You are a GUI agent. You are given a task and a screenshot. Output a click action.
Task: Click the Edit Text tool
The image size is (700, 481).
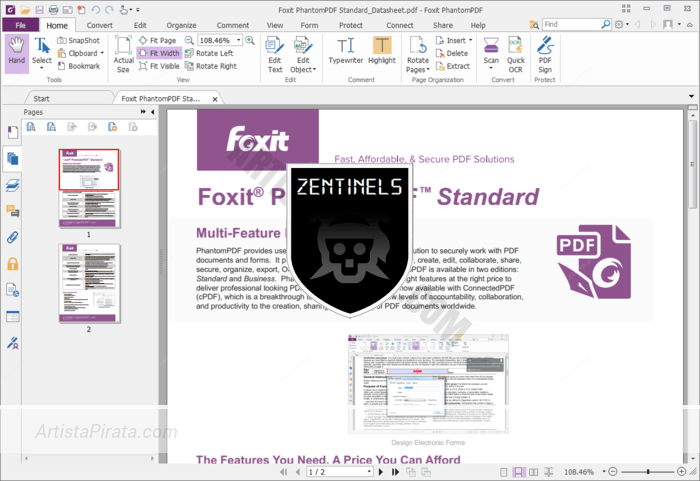pos(274,52)
